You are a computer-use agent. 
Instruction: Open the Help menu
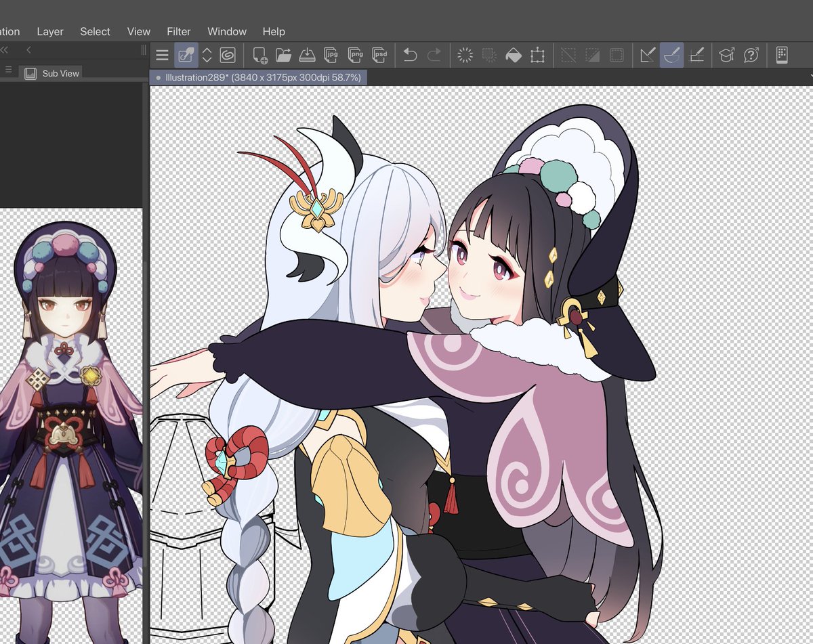click(x=274, y=32)
